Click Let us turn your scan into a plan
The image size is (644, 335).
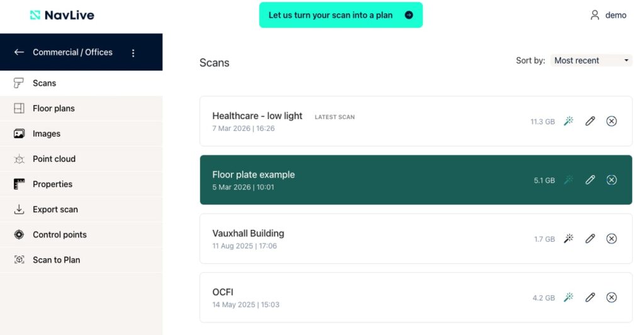(340, 15)
